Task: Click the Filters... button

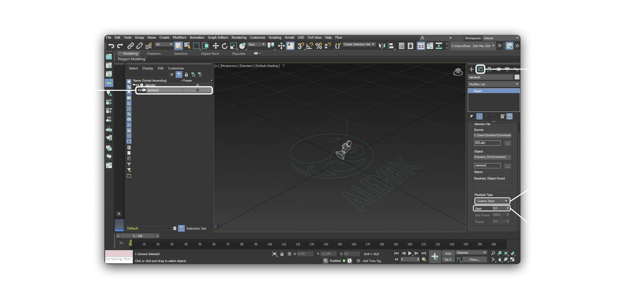Action: 475,260
